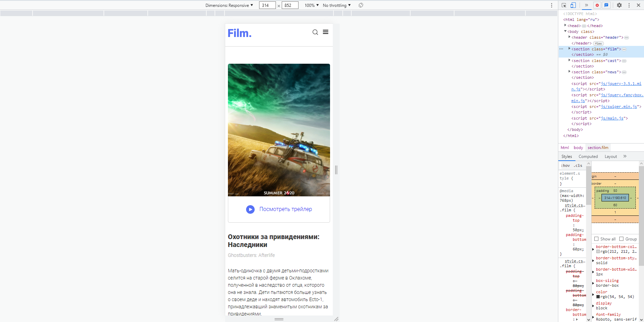Click the red error counter indicator
The image size is (644, 322).
(x=597, y=5)
